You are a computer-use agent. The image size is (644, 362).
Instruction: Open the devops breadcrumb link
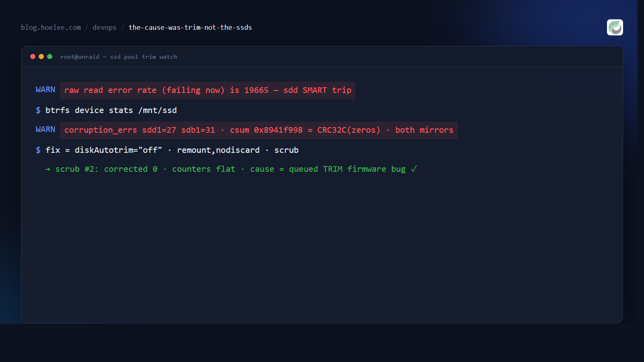pyautogui.click(x=104, y=27)
